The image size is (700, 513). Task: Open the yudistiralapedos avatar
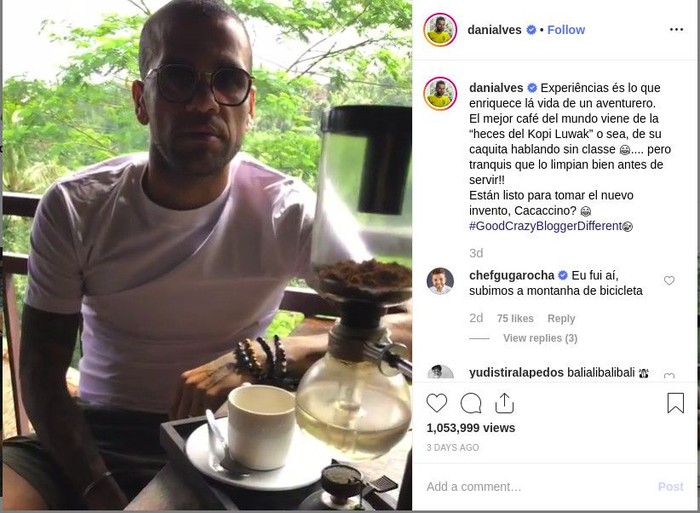pos(440,372)
